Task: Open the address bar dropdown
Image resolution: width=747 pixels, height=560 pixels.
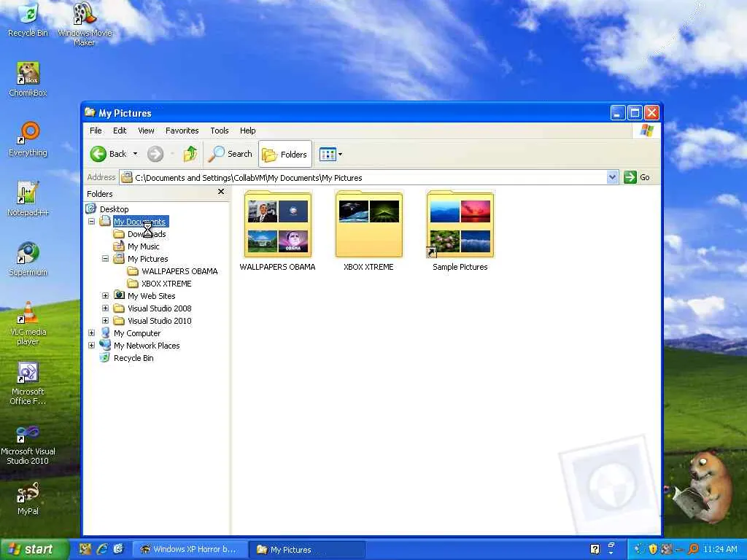Action: point(613,178)
